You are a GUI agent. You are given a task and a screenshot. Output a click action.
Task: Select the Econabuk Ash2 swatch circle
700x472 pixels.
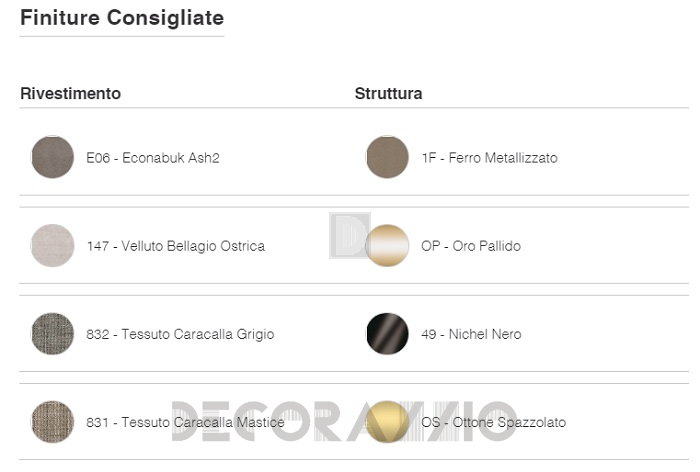pos(53,157)
